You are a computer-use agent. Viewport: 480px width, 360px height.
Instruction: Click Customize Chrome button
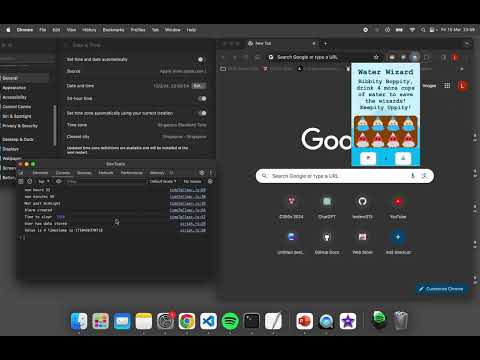tap(442, 289)
